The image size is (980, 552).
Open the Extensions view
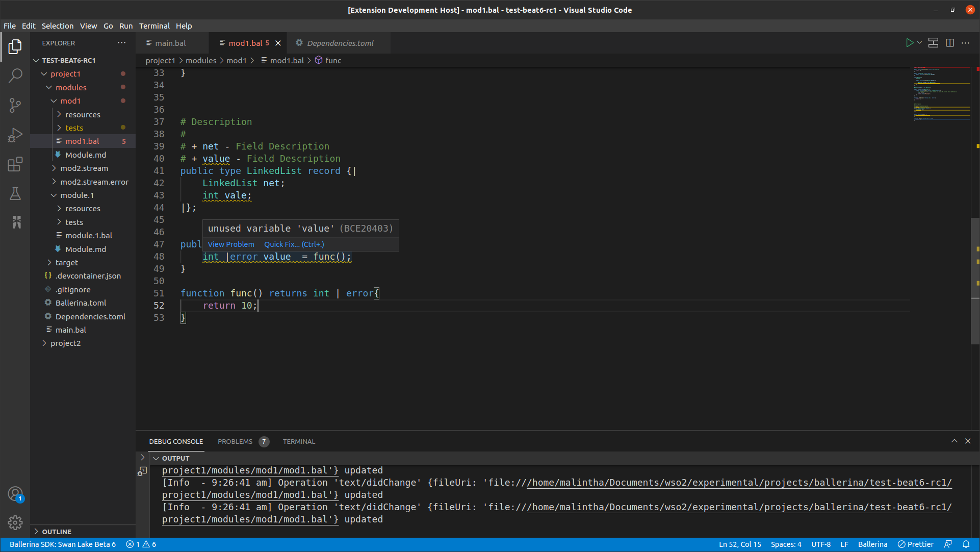pos(15,164)
